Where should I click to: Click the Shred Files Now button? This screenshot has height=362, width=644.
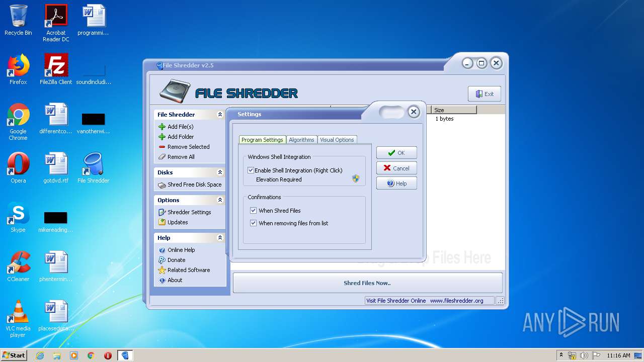click(x=367, y=283)
